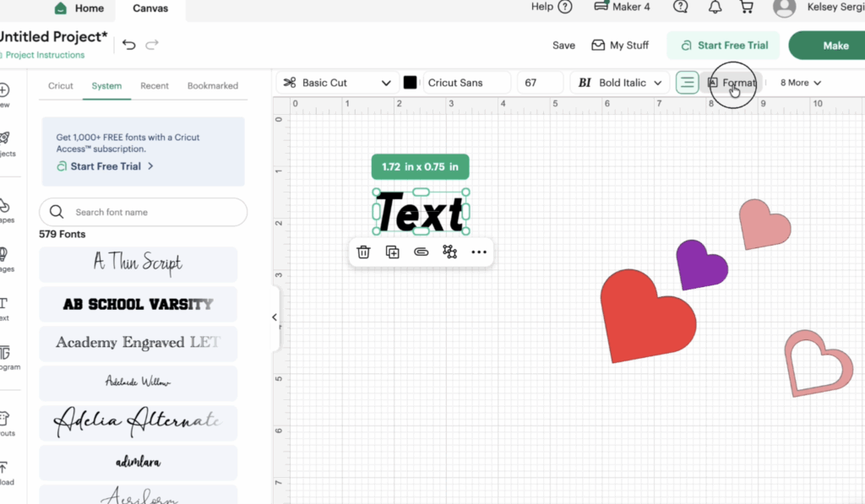
Task: Select Maker 4 machine selector
Action: pyautogui.click(x=622, y=7)
